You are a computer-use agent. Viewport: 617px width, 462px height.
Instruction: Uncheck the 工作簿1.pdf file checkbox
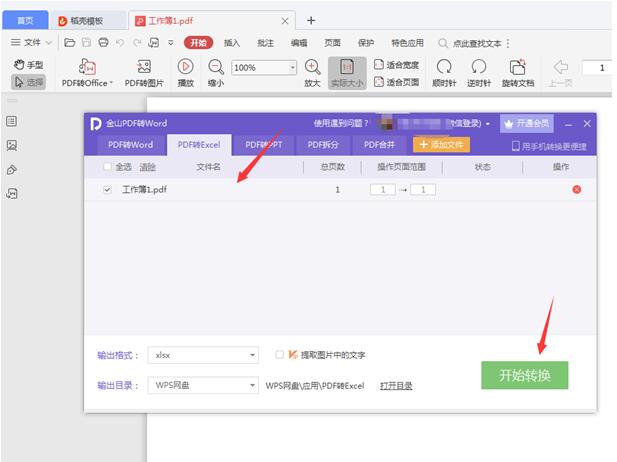tap(107, 190)
